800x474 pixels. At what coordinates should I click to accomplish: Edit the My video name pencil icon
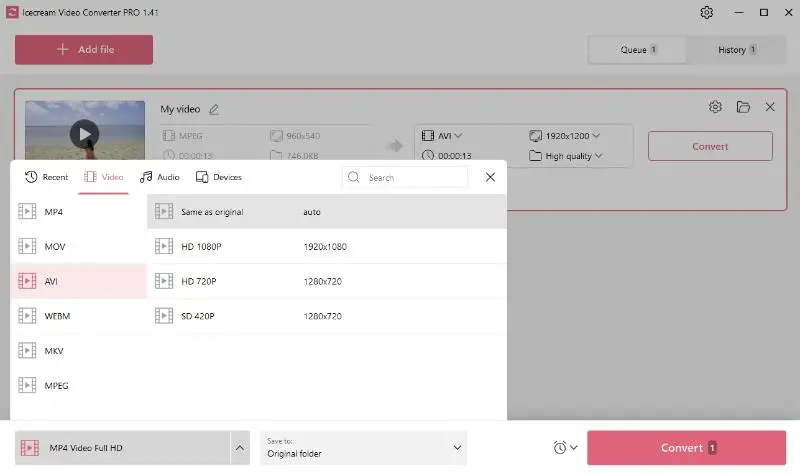point(214,109)
